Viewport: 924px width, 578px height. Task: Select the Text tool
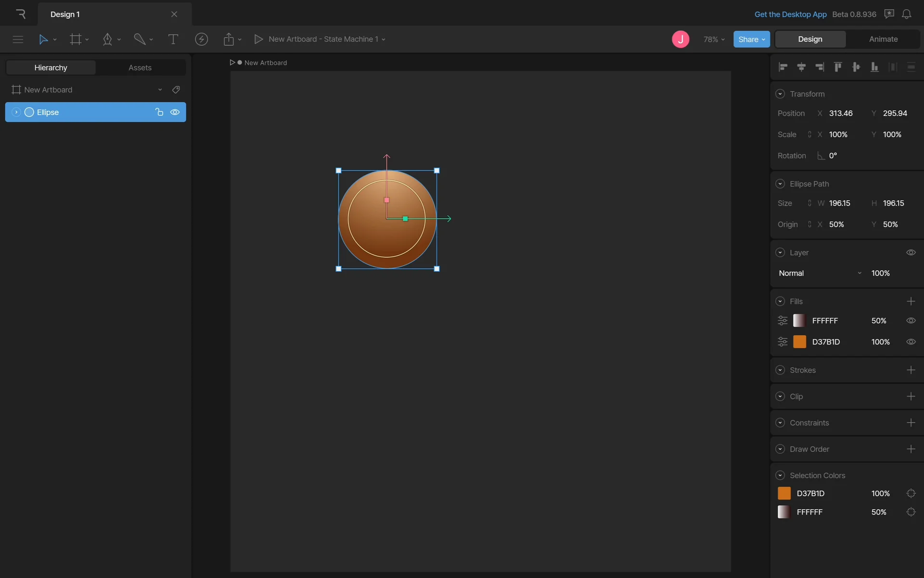coord(173,39)
